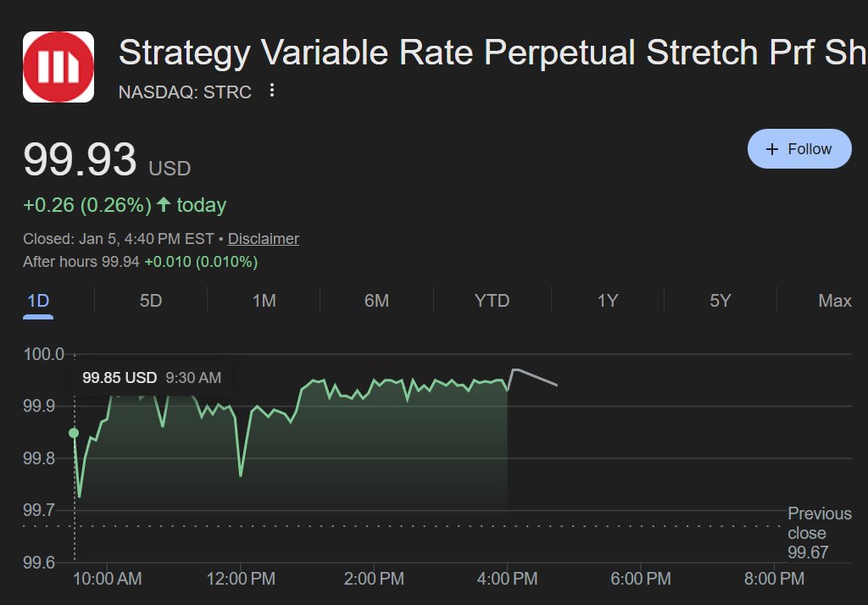Viewport: 868px width, 605px height.
Task: Follow the STRC stock
Action: (799, 149)
